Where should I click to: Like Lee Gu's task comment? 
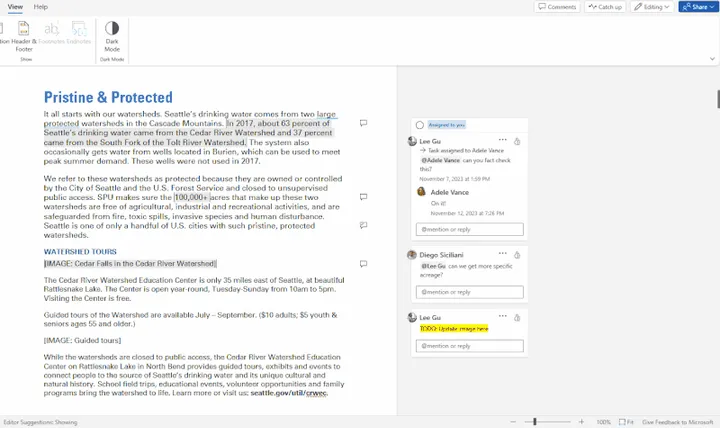point(517,142)
